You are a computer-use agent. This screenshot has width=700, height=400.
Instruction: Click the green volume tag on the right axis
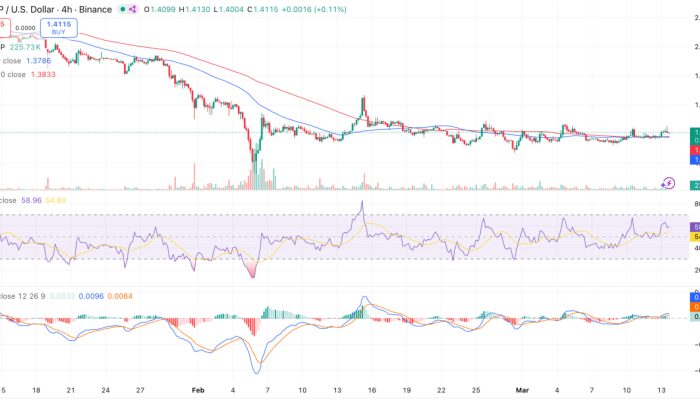(x=695, y=185)
